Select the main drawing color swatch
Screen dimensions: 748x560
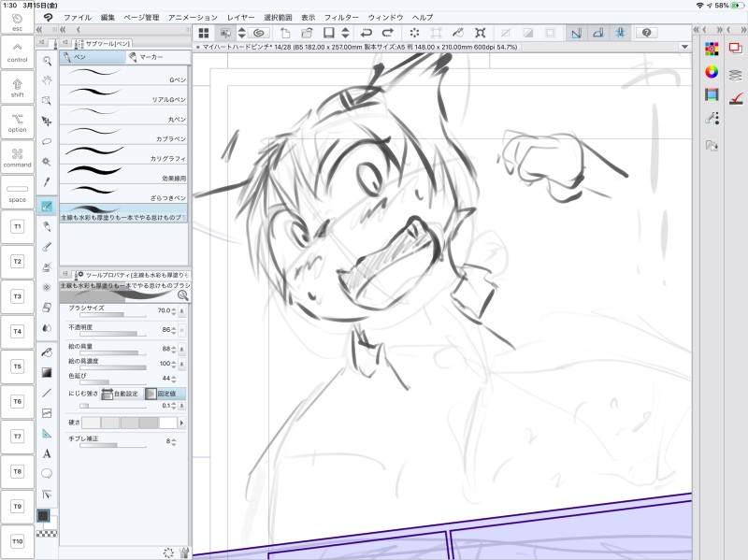pos(43,516)
